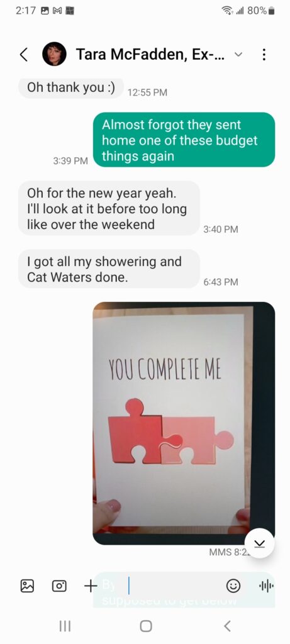The image size is (290, 644).
Task: Launch the camera attachment icon
Action: [59, 586]
